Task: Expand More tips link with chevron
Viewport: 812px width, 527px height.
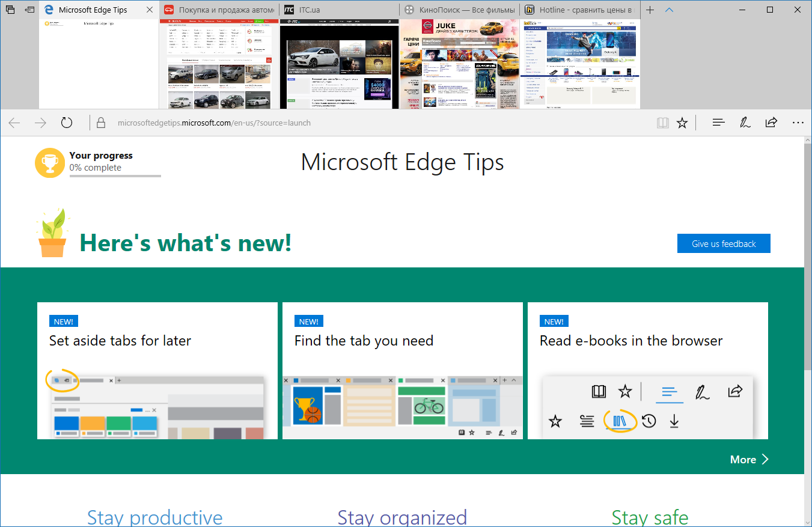Action: (x=749, y=460)
